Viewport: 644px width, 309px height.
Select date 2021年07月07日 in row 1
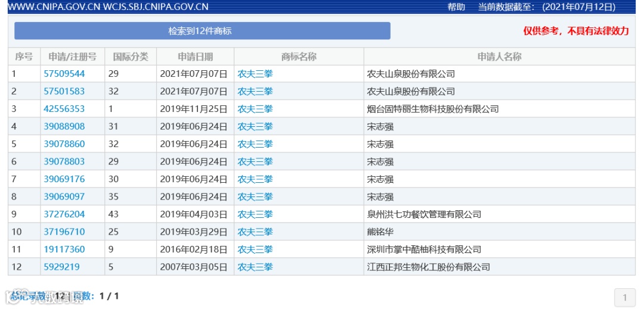pos(193,74)
